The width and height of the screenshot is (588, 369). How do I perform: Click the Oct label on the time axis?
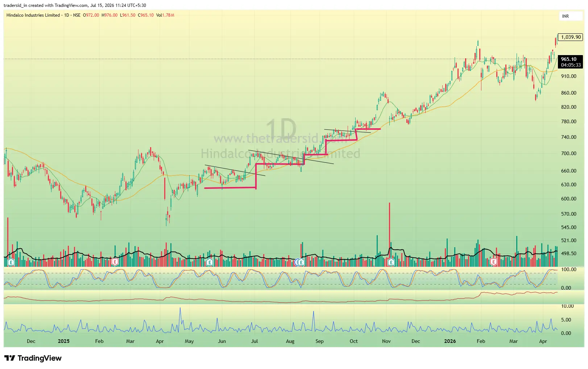point(353,341)
